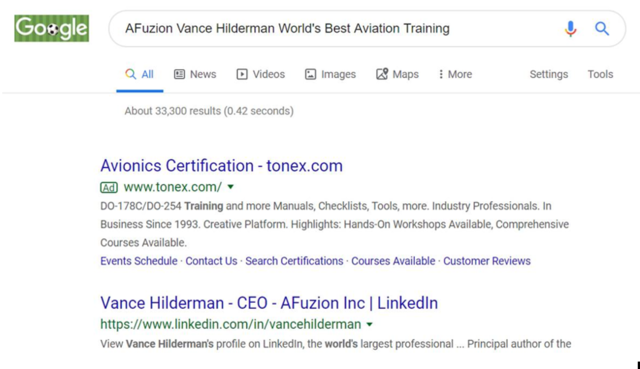Open the search Tools menu
This screenshot has height=369, width=640.
pyautogui.click(x=600, y=74)
